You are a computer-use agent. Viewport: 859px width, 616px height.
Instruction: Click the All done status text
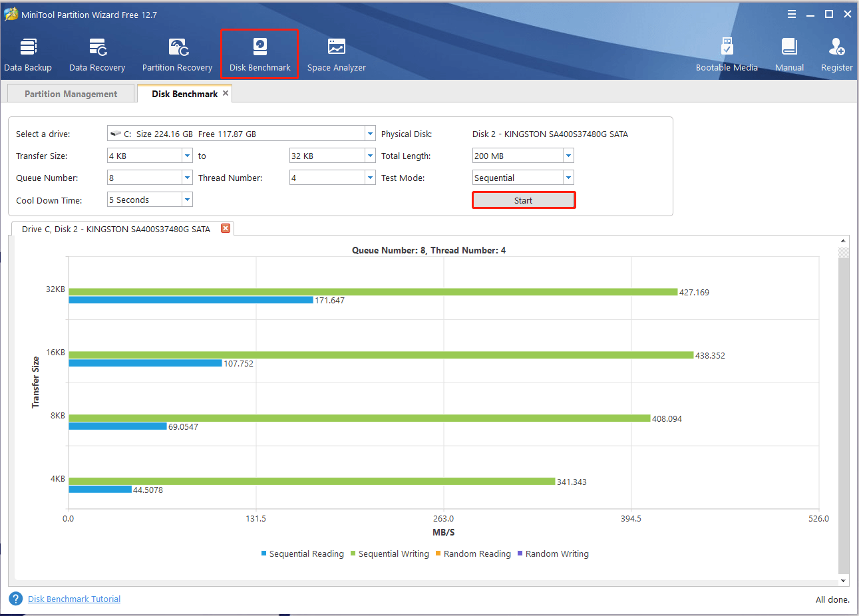[832, 599]
